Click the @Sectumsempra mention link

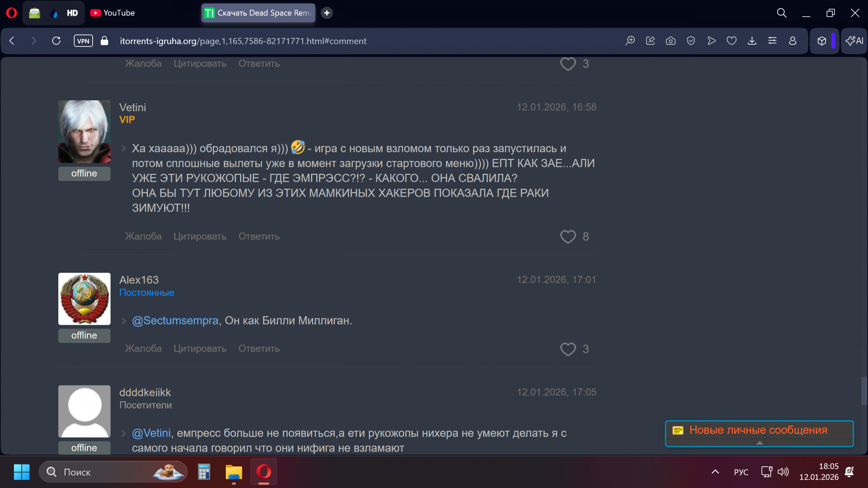[175, 321]
